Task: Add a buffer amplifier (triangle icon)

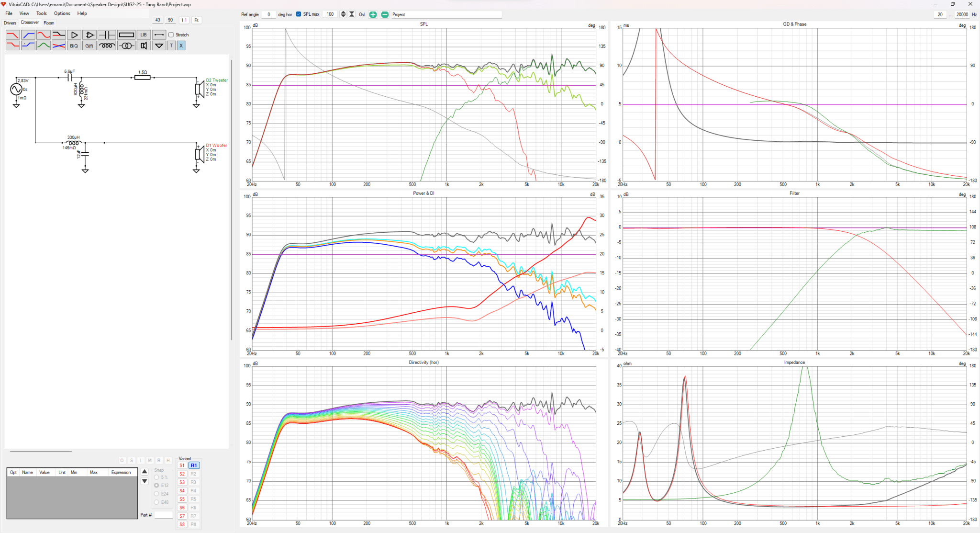Action: (x=74, y=35)
